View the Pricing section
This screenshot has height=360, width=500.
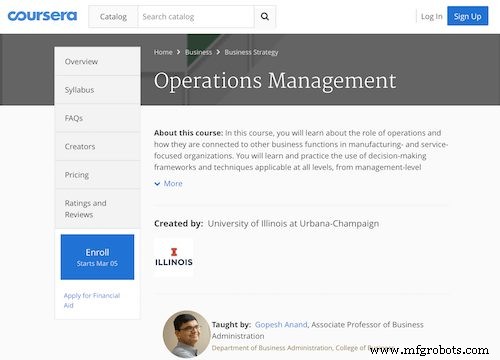coord(97,175)
